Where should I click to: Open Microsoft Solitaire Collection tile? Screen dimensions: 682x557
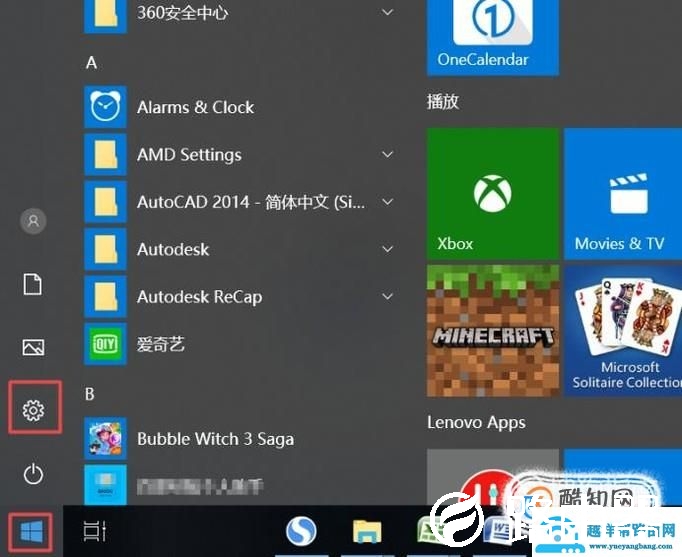[x=623, y=331]
